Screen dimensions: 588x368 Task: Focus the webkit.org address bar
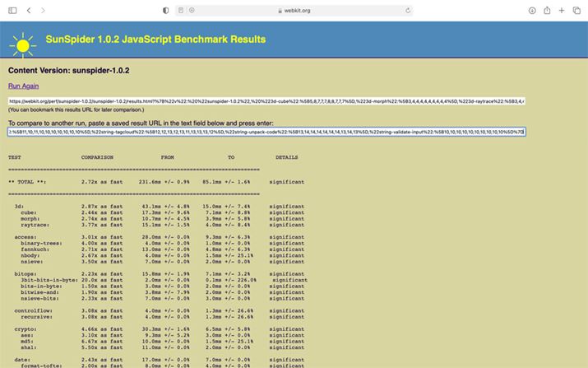(294, 11)
